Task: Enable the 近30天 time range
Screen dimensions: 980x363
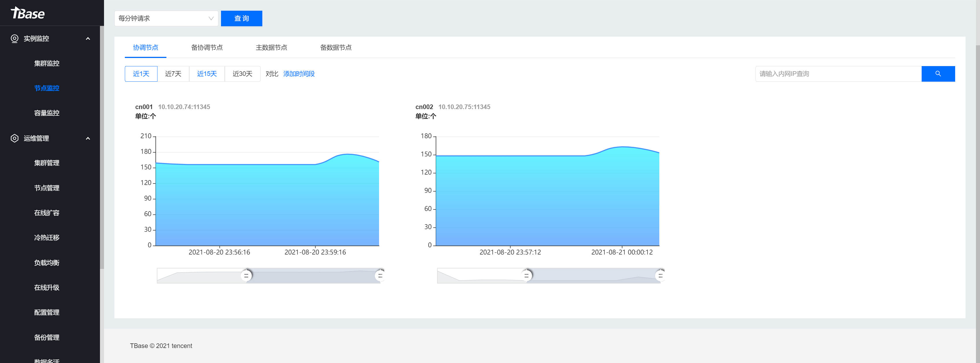Action: click(x=242, y=74)
